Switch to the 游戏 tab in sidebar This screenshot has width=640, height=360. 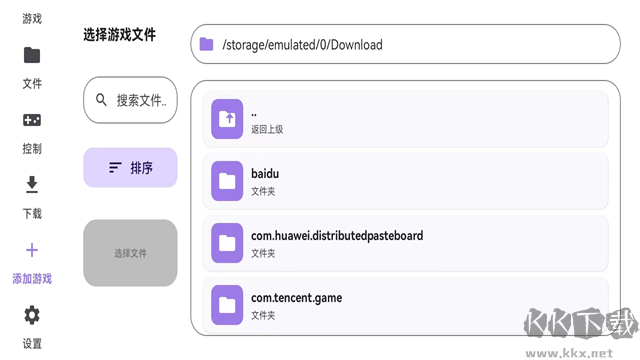pyautogui.click(x=32, y=18)
